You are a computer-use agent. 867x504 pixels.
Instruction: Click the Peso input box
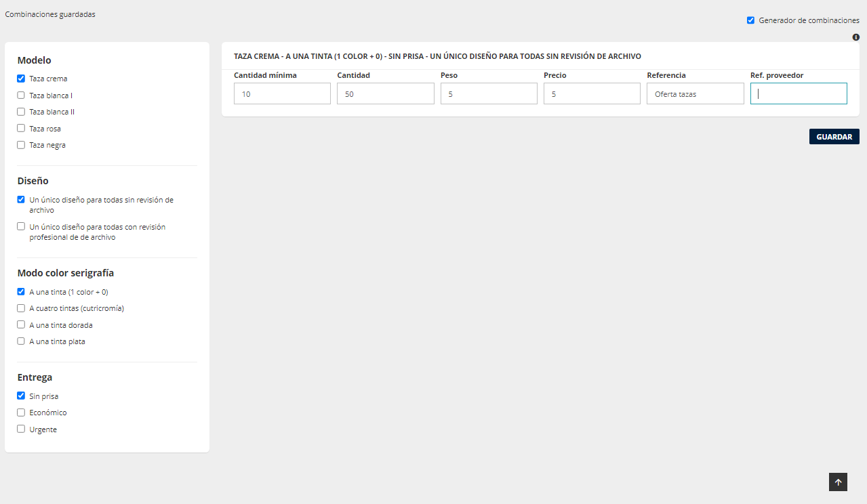point(488,94)
